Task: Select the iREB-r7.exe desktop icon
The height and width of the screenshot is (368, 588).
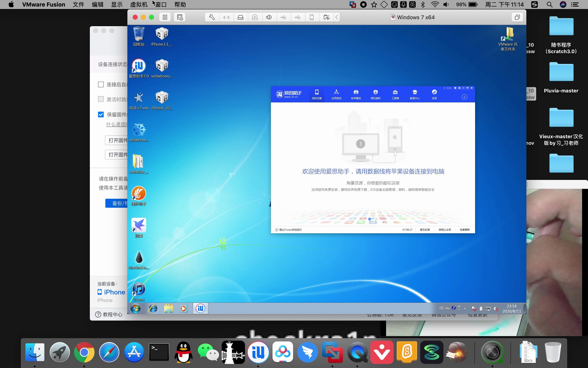Action: (x=139, y=101)
